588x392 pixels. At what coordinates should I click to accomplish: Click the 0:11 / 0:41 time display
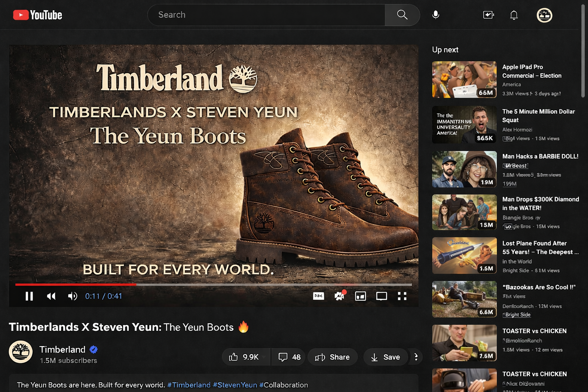point(103,296)
